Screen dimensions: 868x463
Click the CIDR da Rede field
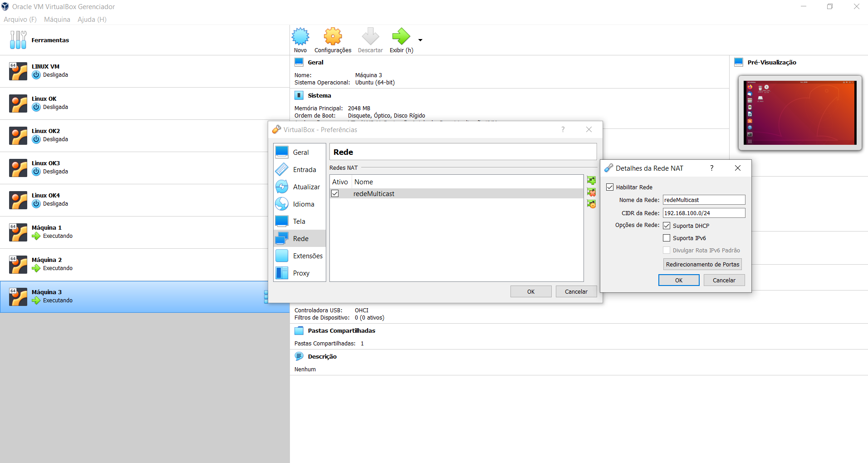click(704, 213)
